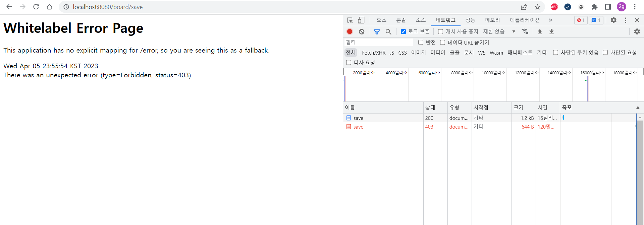Viewport: 644px width, 225px height.
Task: Filter requests by 문서 (Doc)
Action: (x=469, y=53)
